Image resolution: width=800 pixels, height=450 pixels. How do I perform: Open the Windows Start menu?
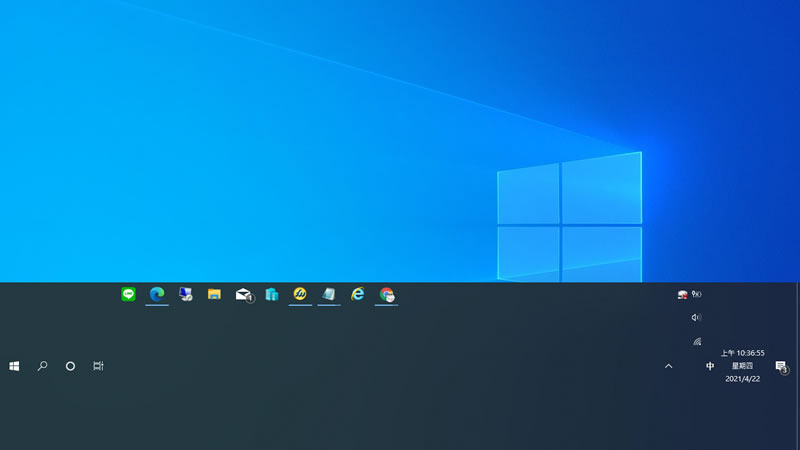pyautogui.click(x=14, y=366)
